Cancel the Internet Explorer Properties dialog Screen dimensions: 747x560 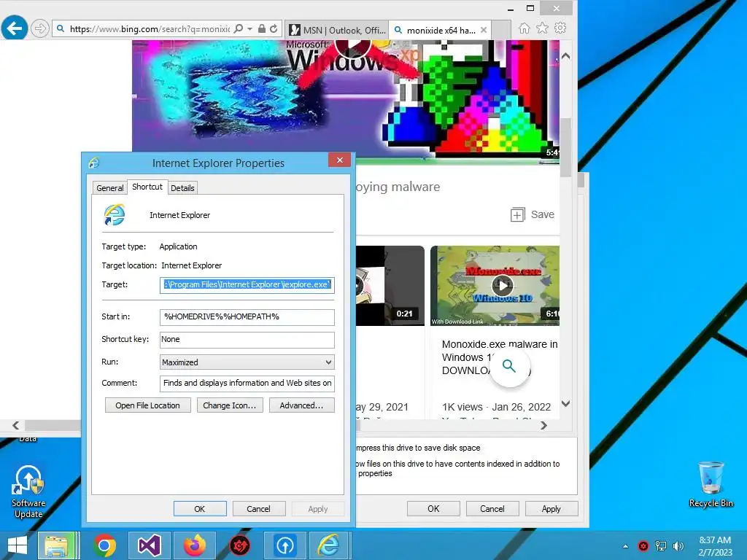point(259,509)
